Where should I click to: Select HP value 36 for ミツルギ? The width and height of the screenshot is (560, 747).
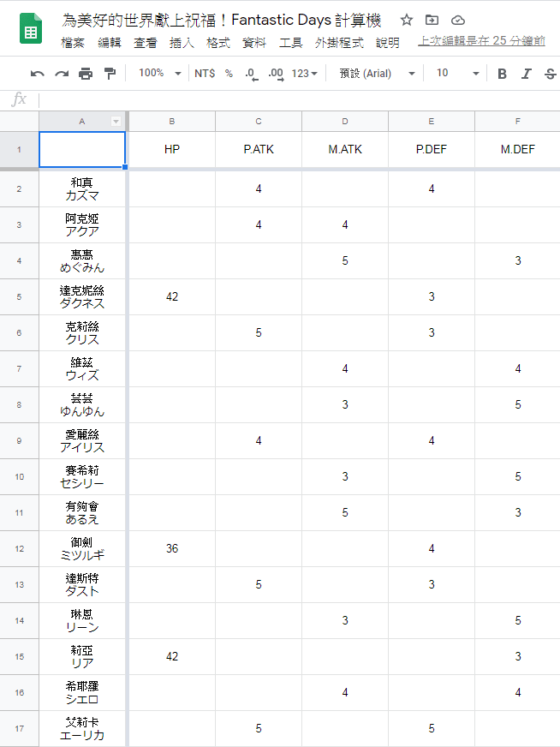click(172, 549)
